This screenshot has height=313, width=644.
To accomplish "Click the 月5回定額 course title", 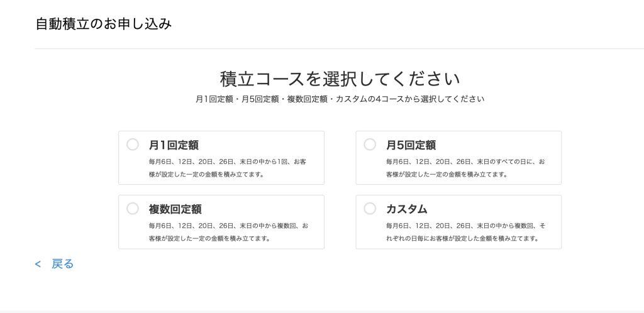I will 411,145.
